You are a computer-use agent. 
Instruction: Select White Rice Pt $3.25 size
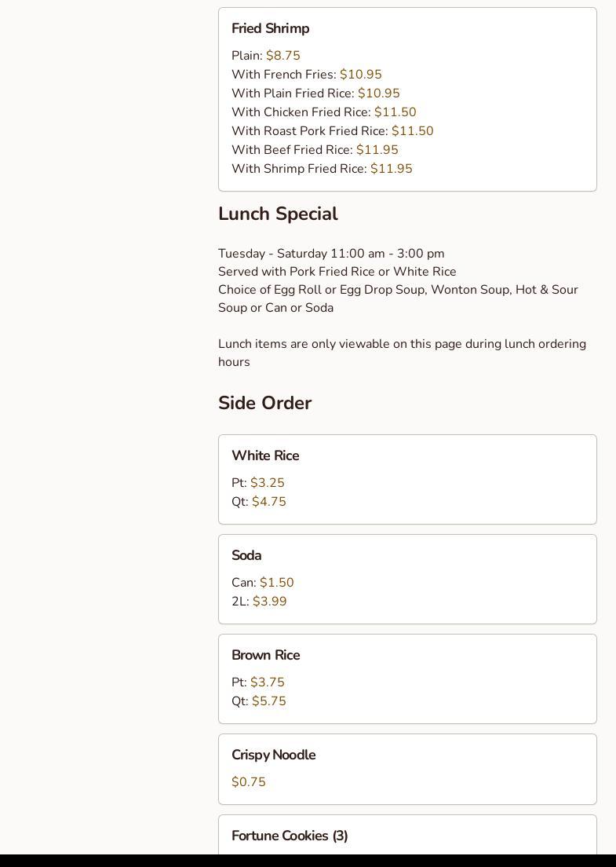click(258, 483)
